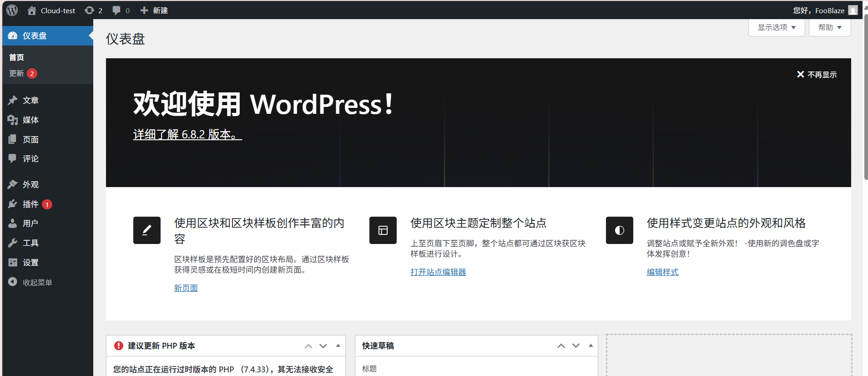This screenshot has width=868, height=376.
Task: Click the 新页面 link
Action: [186, 288]
